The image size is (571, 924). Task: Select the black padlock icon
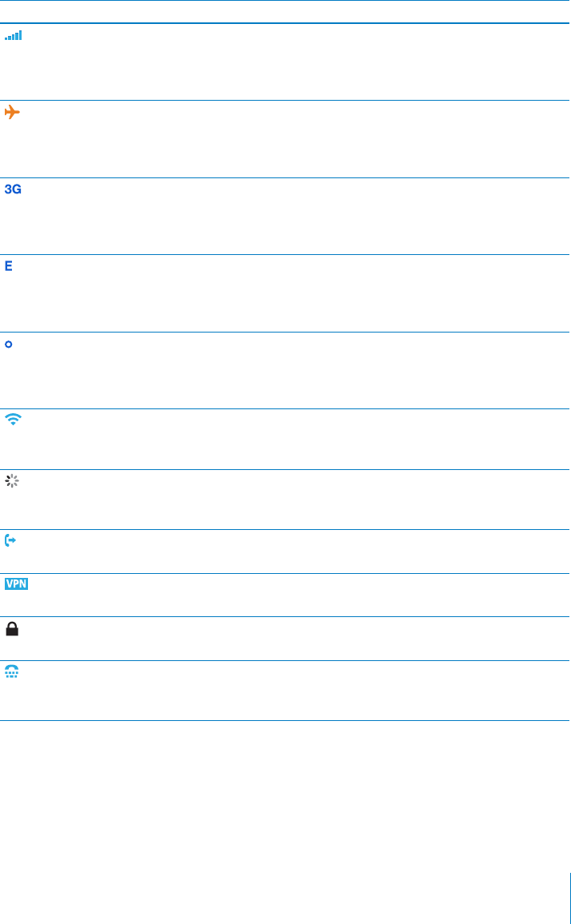pos(12,629)
